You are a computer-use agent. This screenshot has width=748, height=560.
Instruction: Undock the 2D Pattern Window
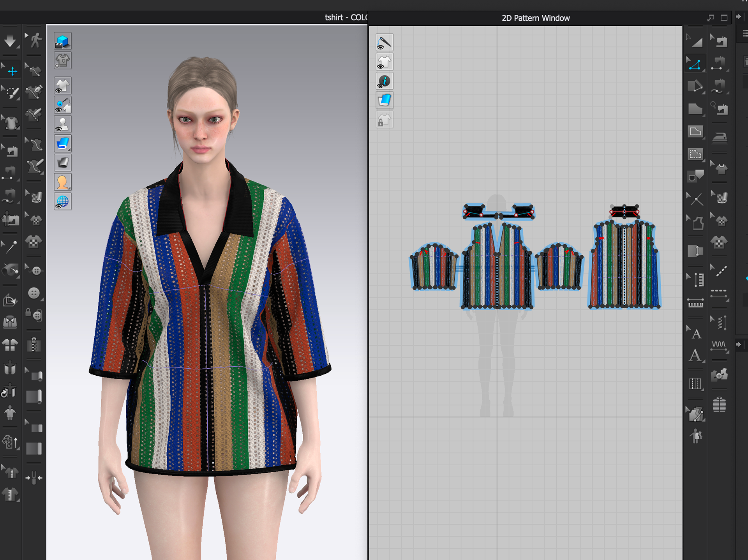click(x=711, y=18)
